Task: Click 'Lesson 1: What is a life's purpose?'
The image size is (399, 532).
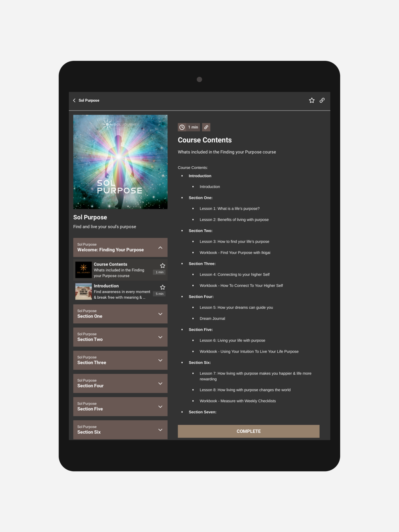Action: point(229,209)
